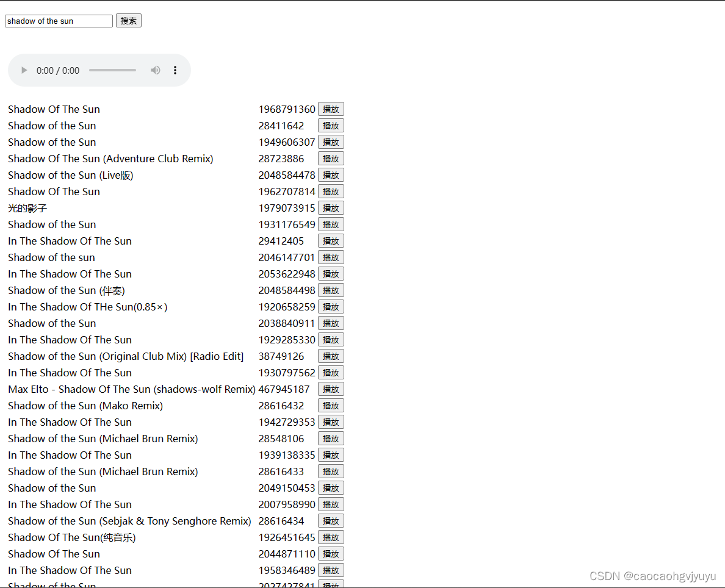Select title 'In The Shadow Of THe Sun(0.85×)'
The height and width of the screenshot is (588, 725).
tap(87, 307)
